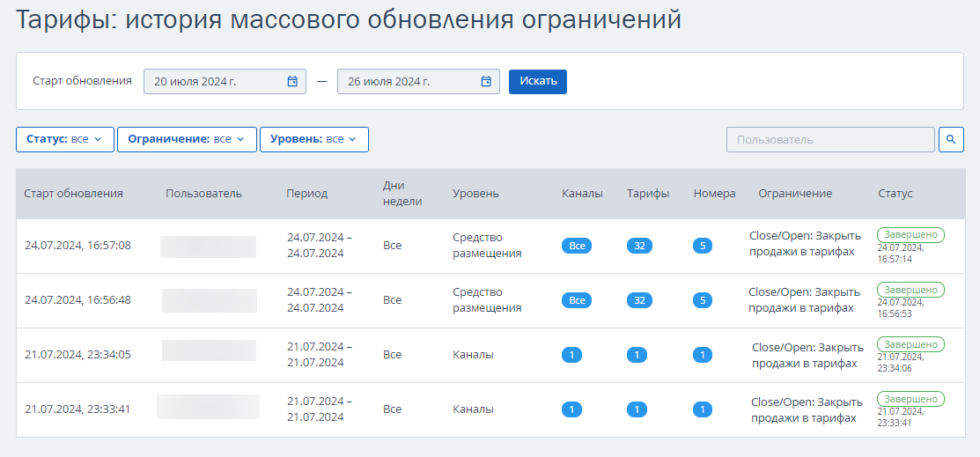Click the Пользователь column header
980x457 pixels.
point(203,194)
